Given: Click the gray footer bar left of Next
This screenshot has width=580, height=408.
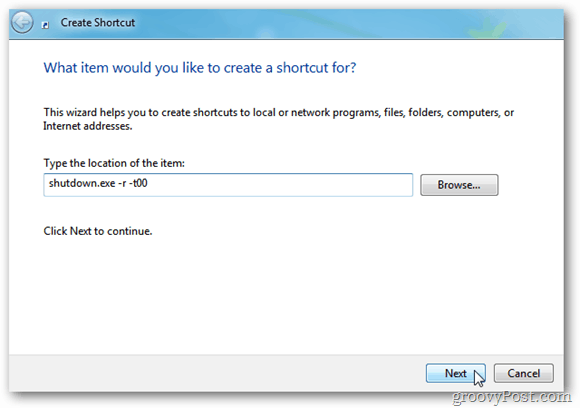Looking at the screenshot, I should pos(215,373).
